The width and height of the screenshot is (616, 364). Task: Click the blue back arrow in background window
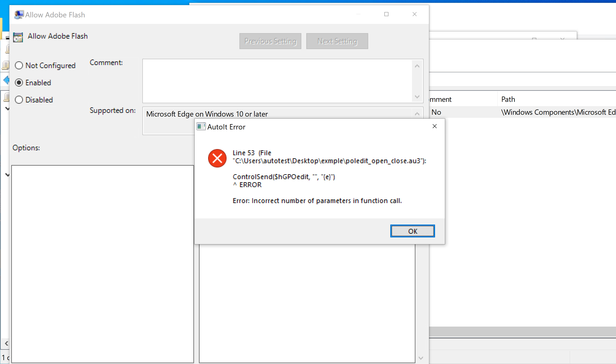pyautogui.click(x=6, y=80)
